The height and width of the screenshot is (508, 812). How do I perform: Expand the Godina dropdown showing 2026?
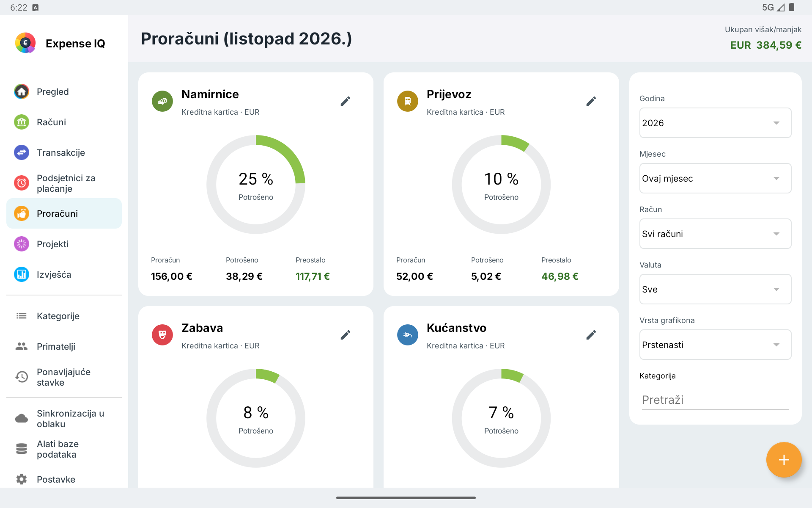pyautogui.click(x=715, y=123)
